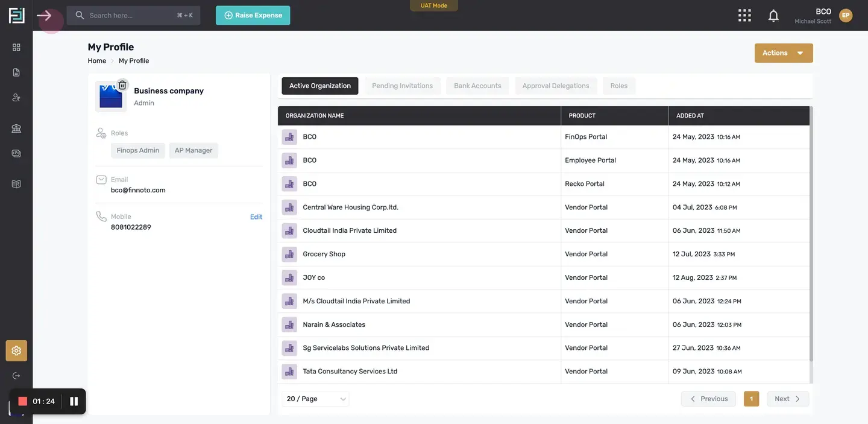The width and height of the screenshot is (868, 424).
Task: Click Edit link next to Mobile
Action: (x=256, y=217)
